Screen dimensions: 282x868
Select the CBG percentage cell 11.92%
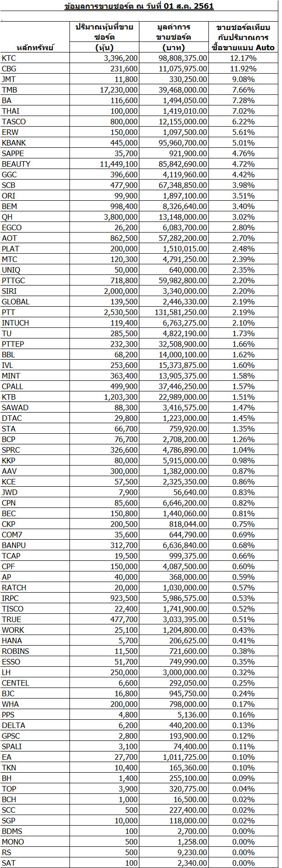[x=243, y=69]
